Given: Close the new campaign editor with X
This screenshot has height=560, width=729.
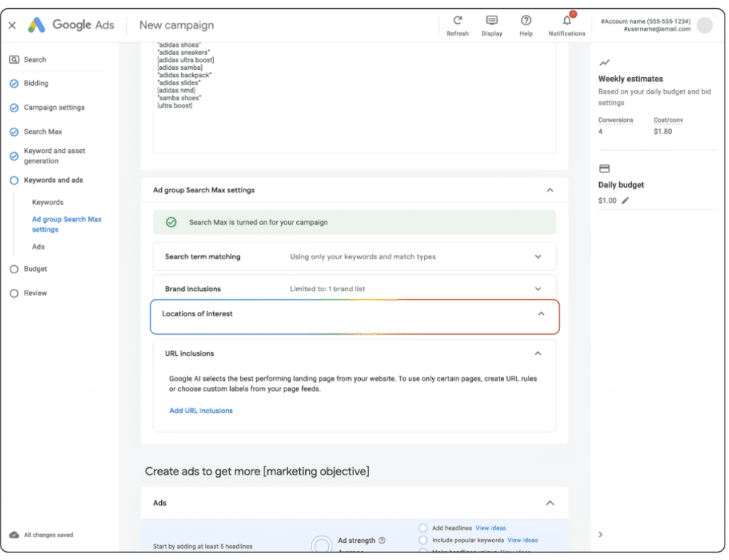Looking at the screenshot, I should pos(12,25).
